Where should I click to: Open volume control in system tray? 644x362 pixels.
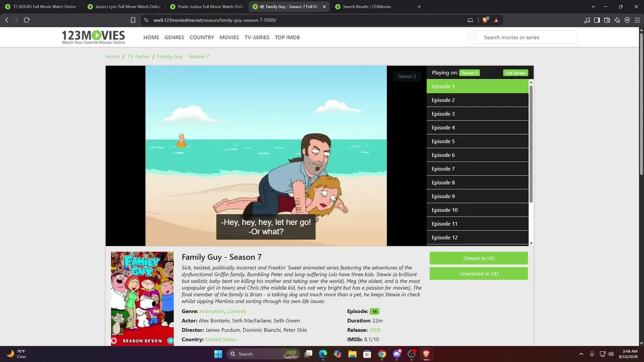[611, 354]
